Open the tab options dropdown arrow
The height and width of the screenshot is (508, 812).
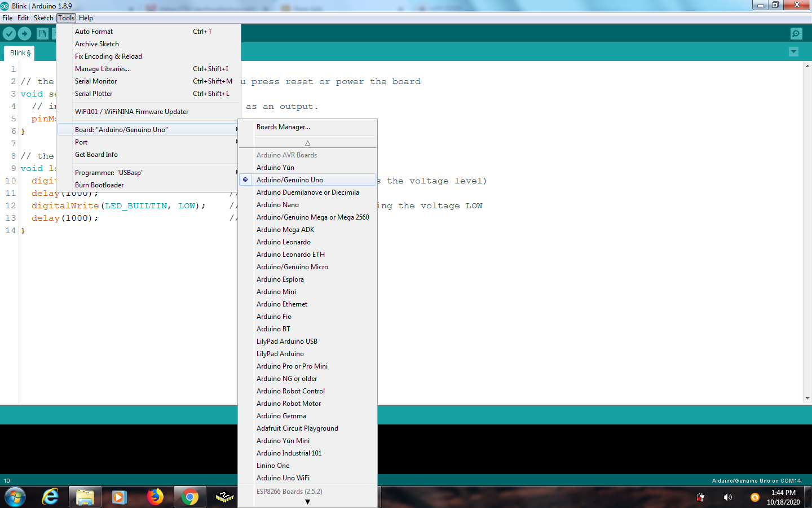(x=793, y=52)
